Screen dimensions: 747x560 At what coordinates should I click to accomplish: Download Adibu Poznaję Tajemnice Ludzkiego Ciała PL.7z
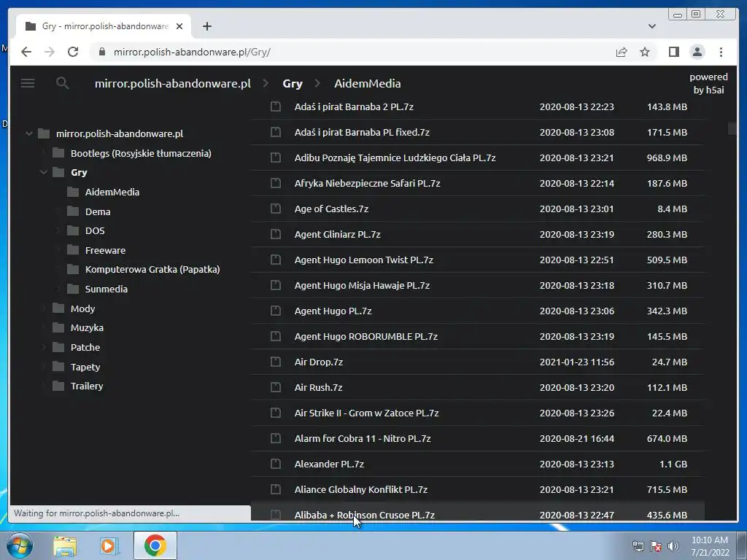click(x=395, y=157)
